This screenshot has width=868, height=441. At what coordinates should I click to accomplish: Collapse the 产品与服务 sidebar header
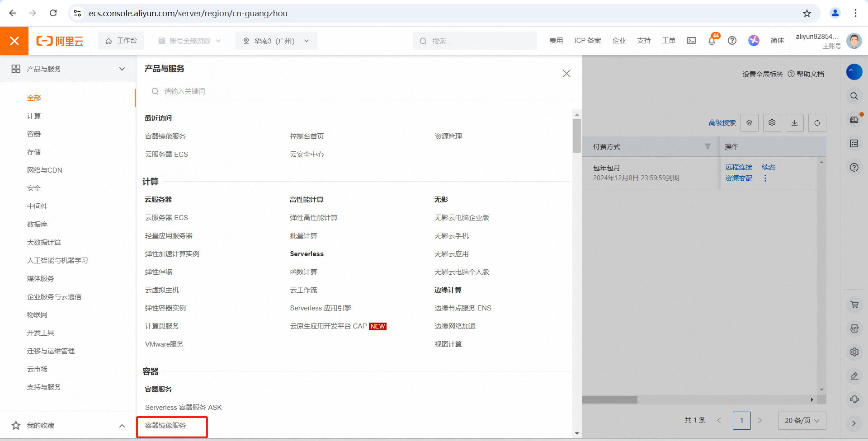pos(68,69)
